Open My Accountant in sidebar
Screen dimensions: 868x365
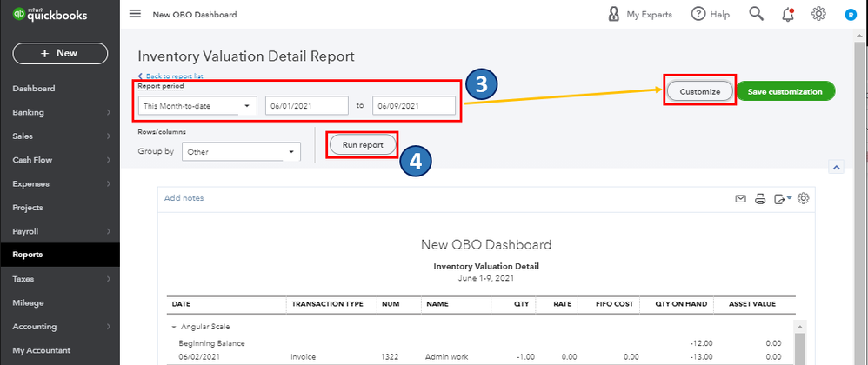click(42, 350)
